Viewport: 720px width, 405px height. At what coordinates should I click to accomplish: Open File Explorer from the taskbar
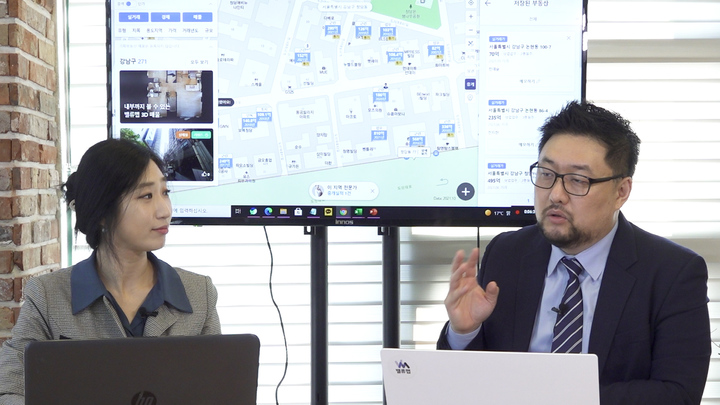(283, 211)
